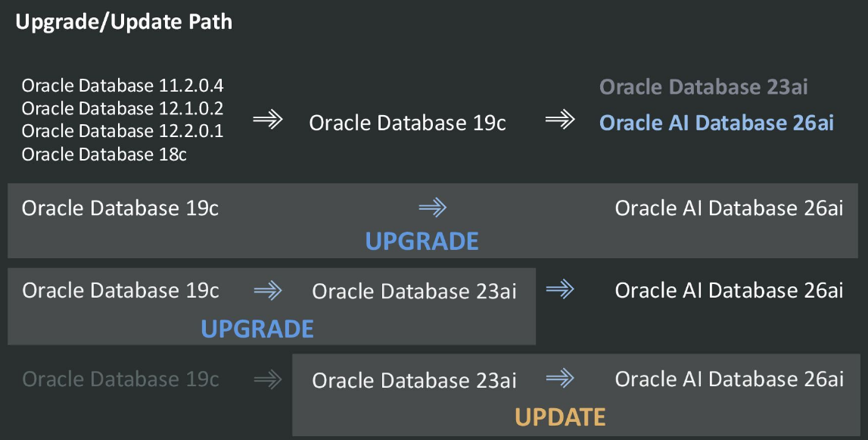Screen dimensions: 868x440
Task: Click UPGRADE label under 19c to 23ai
Action: point(257,329)
